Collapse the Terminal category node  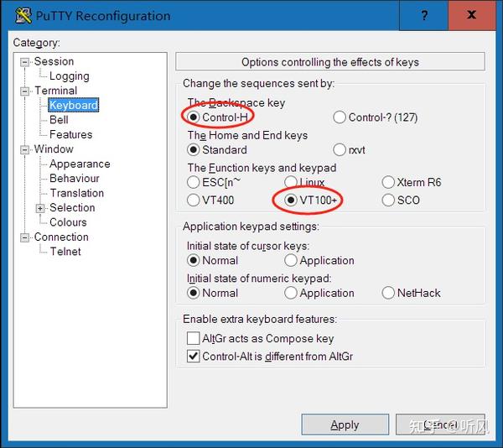[25, 91]
